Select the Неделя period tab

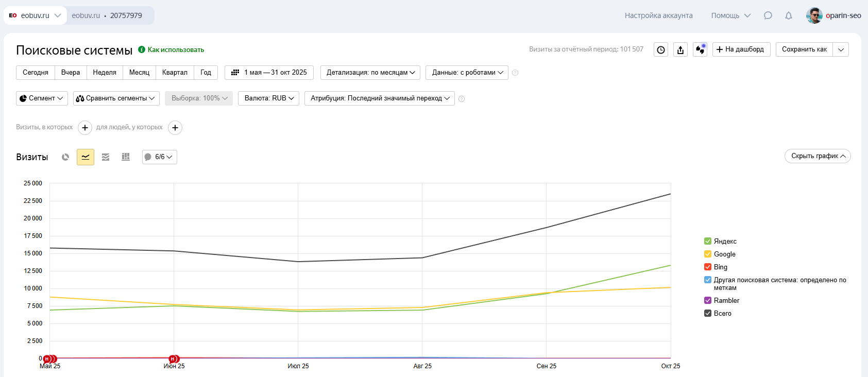[105, 73]
